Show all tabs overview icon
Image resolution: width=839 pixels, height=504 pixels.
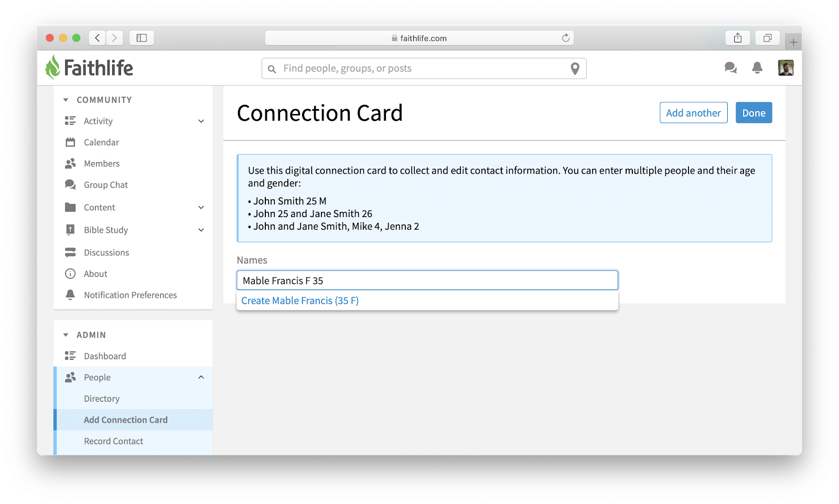click(768, 38)
